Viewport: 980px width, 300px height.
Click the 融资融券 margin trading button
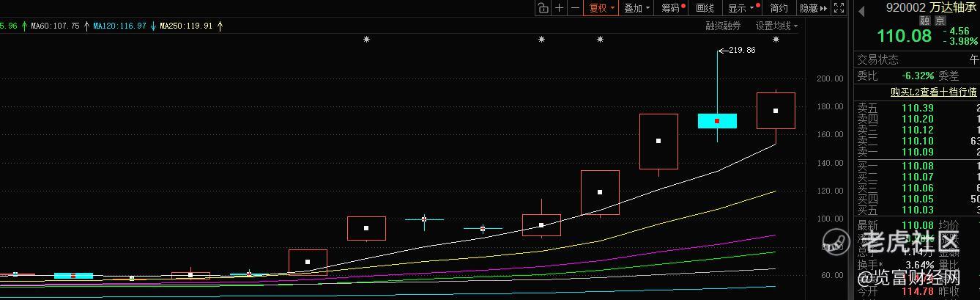pyautogui.click(x=723, y=26)
